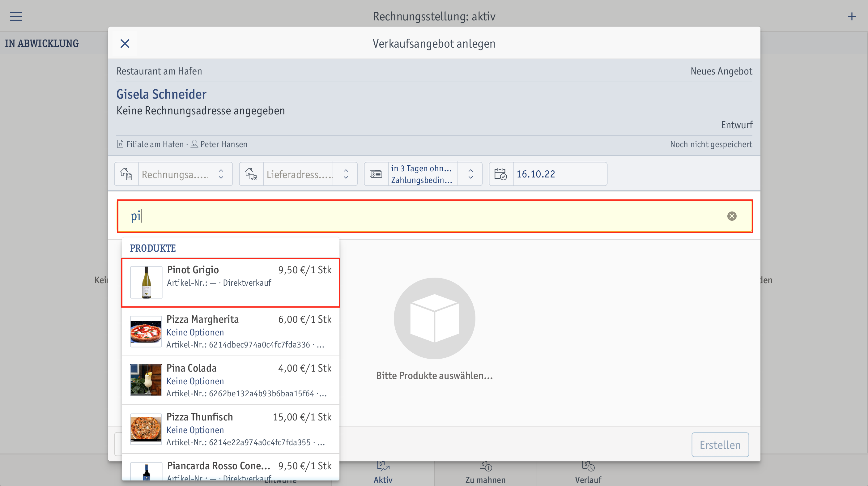Click the Pizza Thunfisch thumbnail
The height and width of the screenshot is (486, 868).
tap(146, 429)
